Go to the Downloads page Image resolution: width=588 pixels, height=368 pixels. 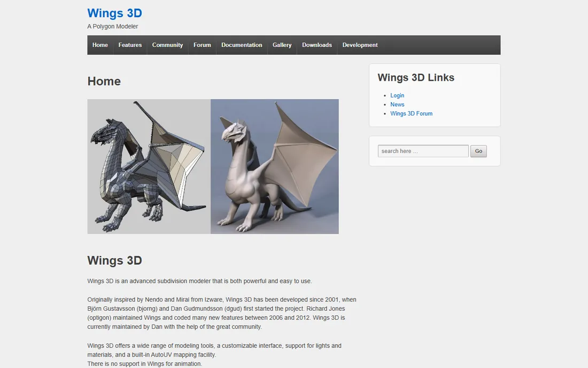(317, 45)
